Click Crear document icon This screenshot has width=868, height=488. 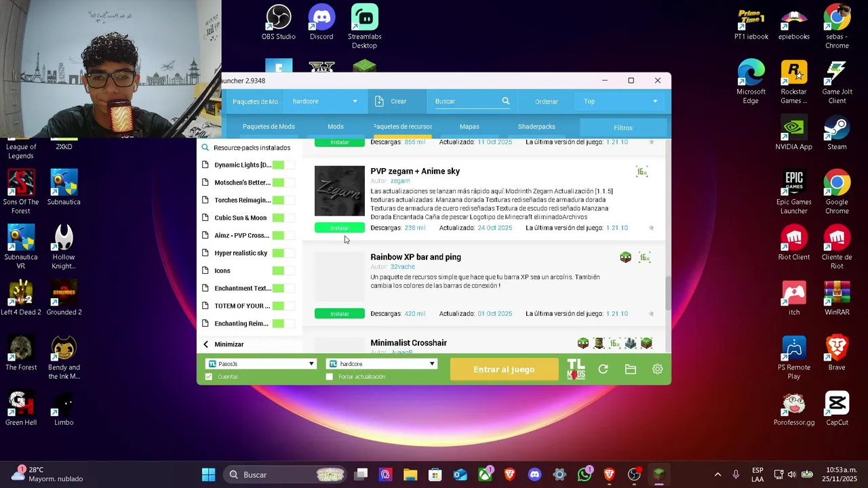pyautogui.click(x=380, y=101)
